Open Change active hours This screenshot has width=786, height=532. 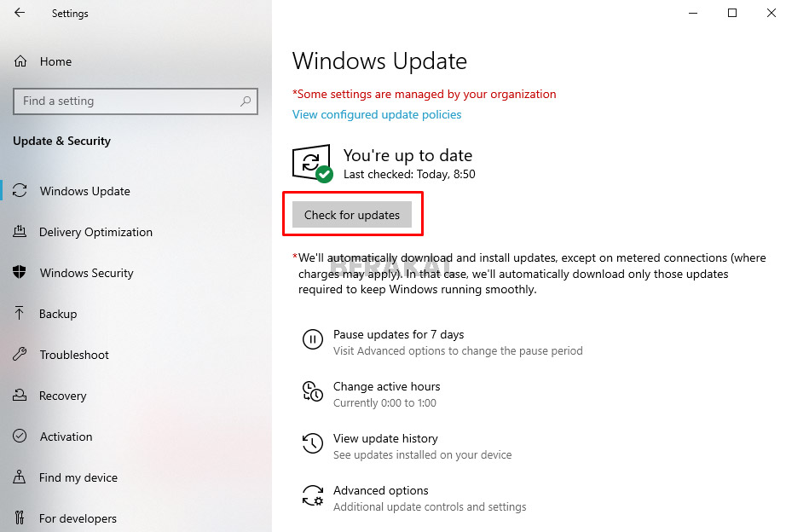[386, 386]
